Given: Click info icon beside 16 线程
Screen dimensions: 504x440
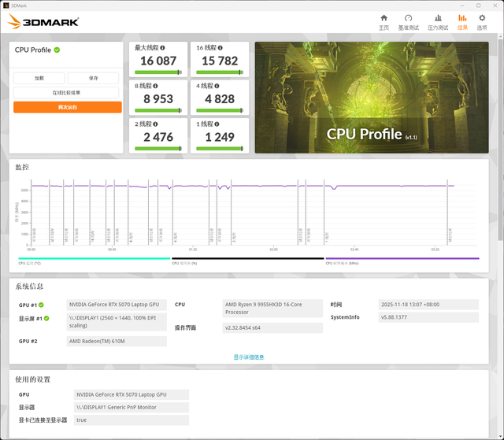Looking at the screenshot, I should (x=220, y=48).
